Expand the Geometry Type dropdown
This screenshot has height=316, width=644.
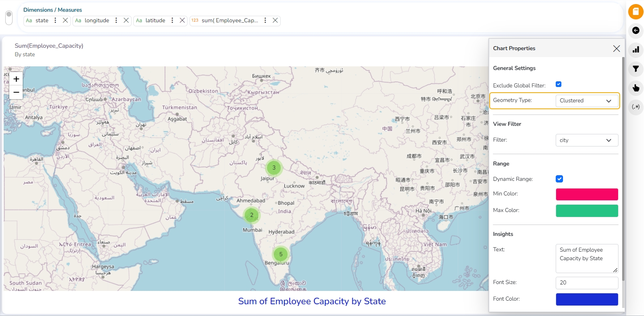586,101
